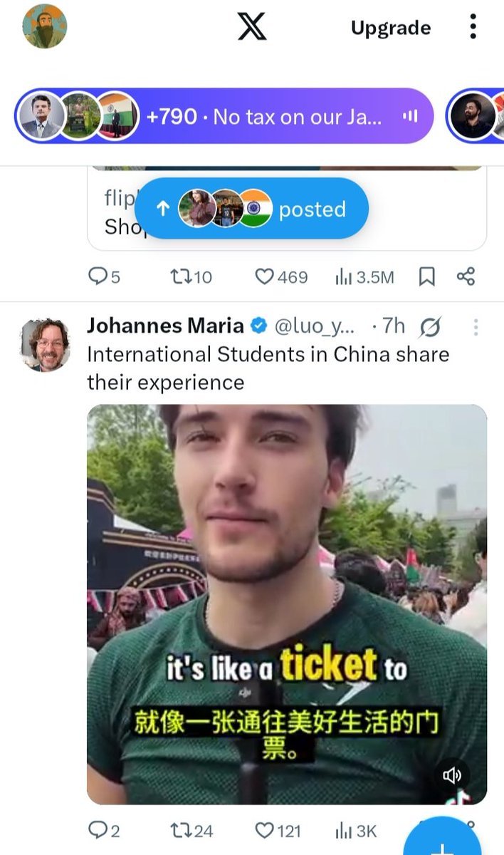Open Johannes Maria's profile picture

tap(45, 345)
